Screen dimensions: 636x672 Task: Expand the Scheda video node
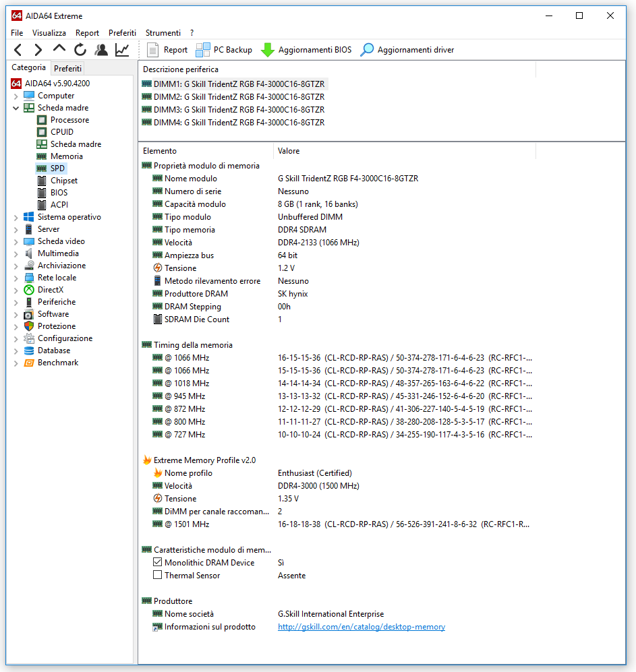(x=16, y=242)
